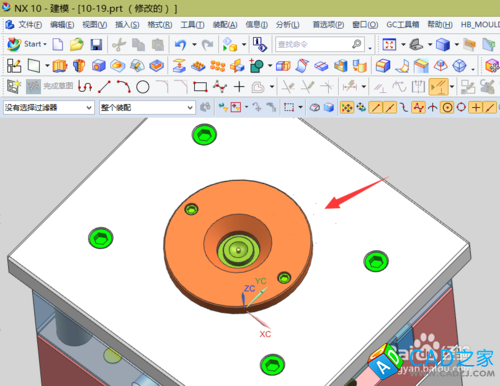Viewport: 500px width, 386px height.
Task: Expand the undo history arrow
Action: click(x=194, y=44)
